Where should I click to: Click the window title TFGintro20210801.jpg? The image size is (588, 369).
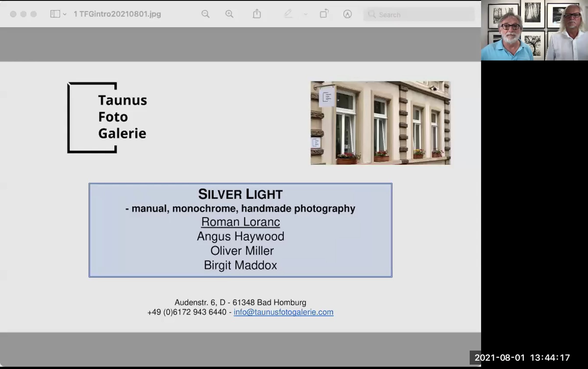pos(117,14)
